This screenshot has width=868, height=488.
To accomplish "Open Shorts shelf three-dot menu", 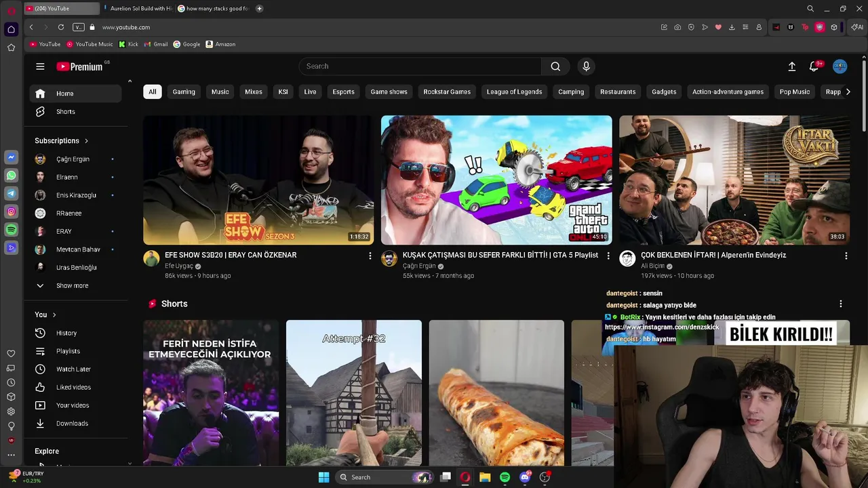I will tap(840, 304).
